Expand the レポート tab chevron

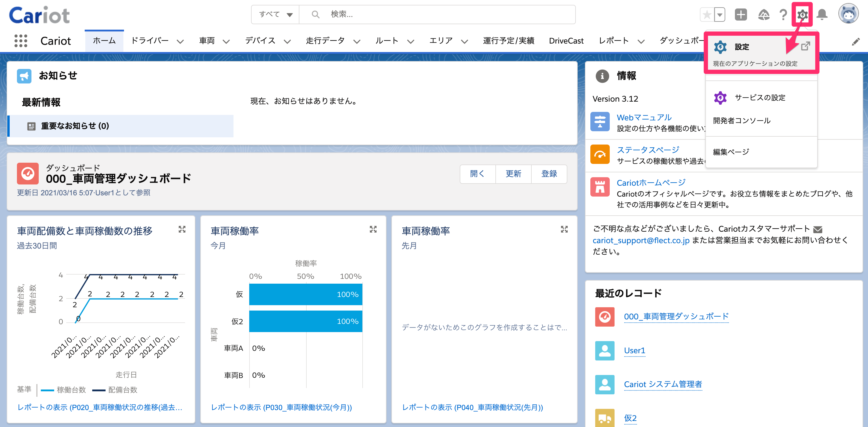coord(641,41)
